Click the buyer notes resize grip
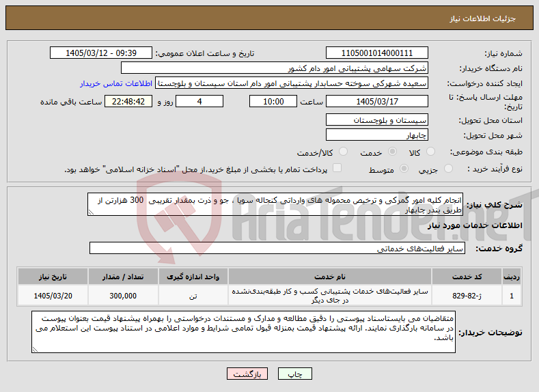The height and width of the screenshot is (392, 539). point(35,350)
